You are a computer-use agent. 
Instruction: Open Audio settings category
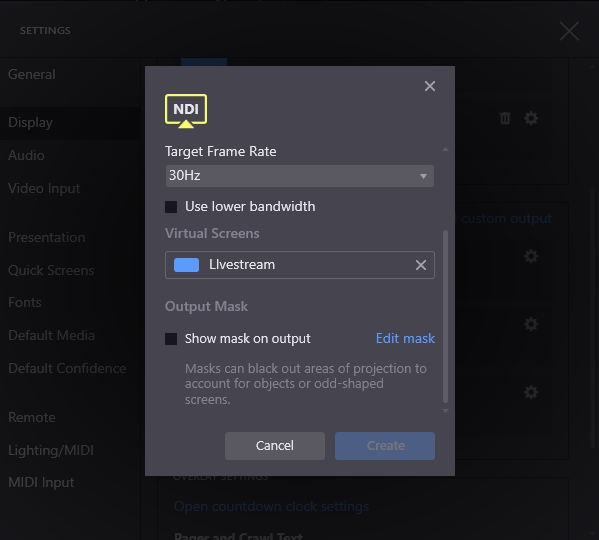coord(26,155)
